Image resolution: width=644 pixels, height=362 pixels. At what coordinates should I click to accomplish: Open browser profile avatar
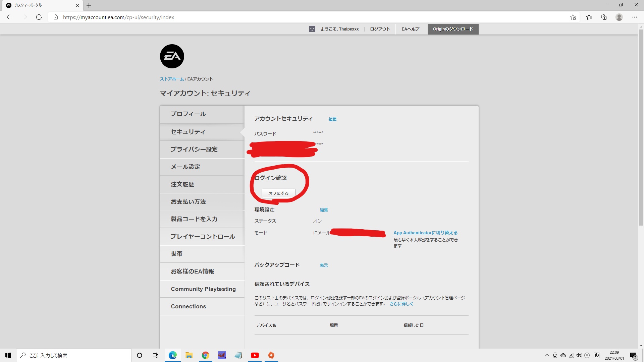(x=619, y=17)
